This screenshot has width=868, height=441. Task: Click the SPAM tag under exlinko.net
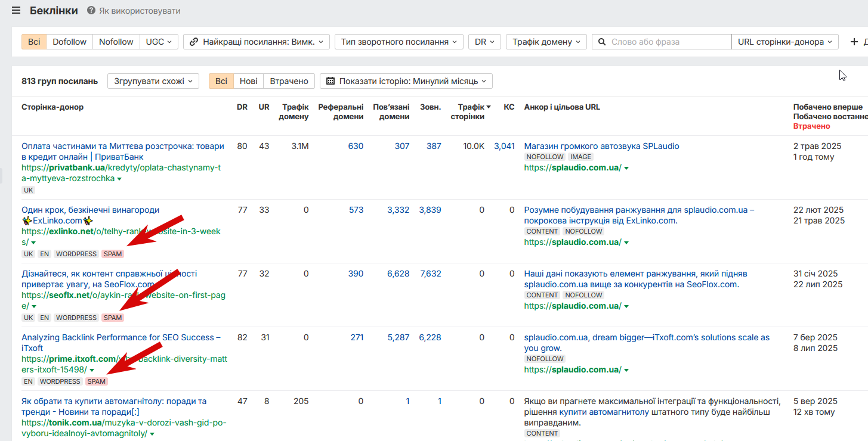pos(112,254)
